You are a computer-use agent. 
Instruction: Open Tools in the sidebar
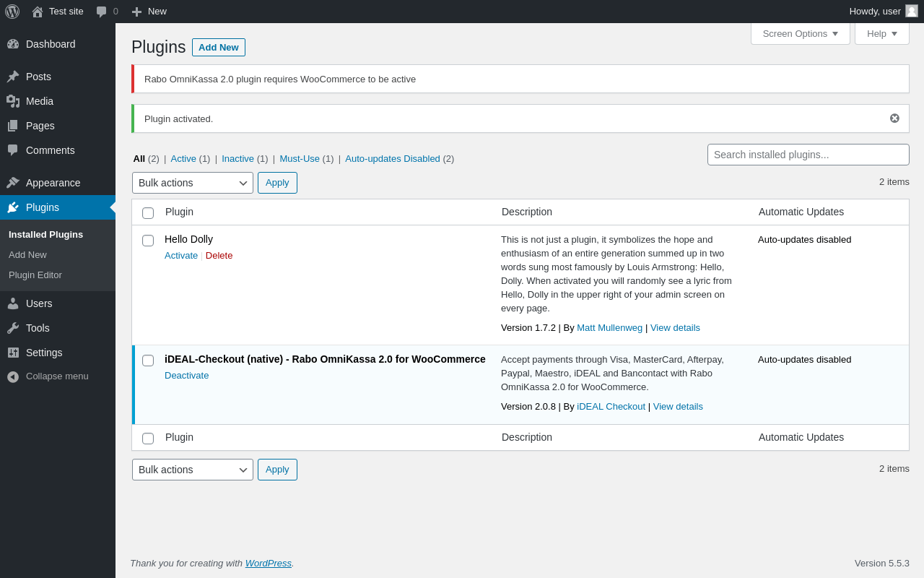tap(58, 328)
